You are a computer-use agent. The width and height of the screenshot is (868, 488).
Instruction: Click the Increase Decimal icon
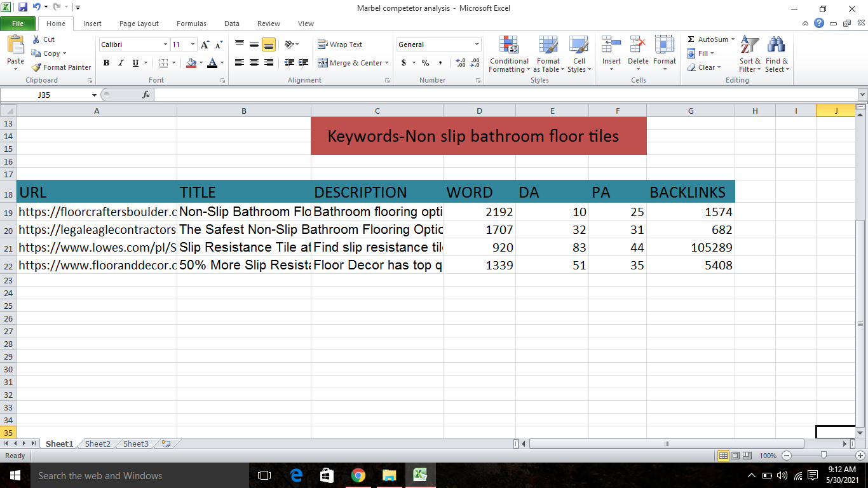coord(461,63)
